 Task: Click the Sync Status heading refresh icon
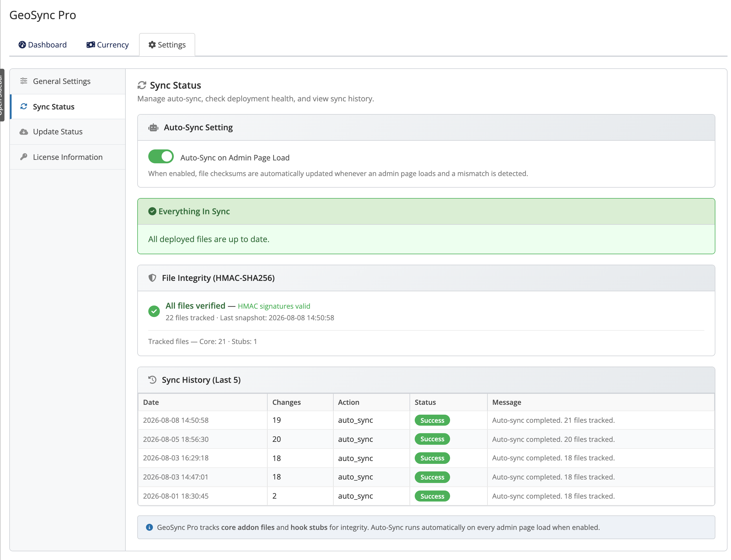[x=142, y=85]
